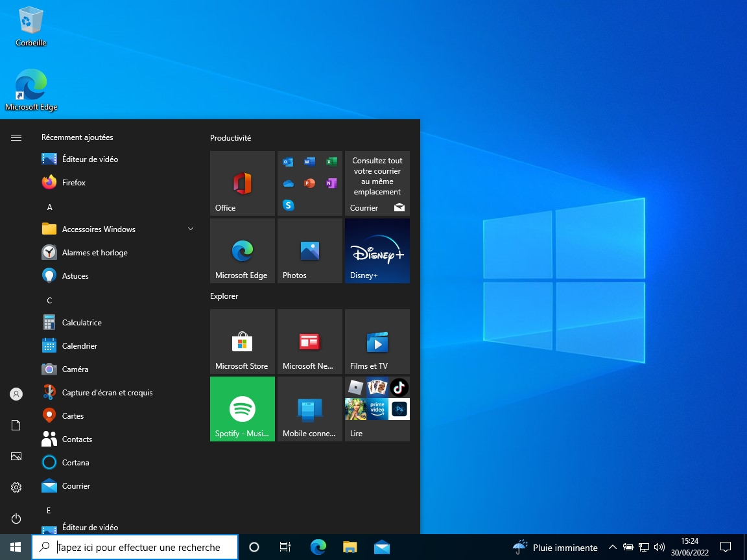Open the Microsoft Edge tile in Productivité
747x560 pixels.
tap(243, 251)
